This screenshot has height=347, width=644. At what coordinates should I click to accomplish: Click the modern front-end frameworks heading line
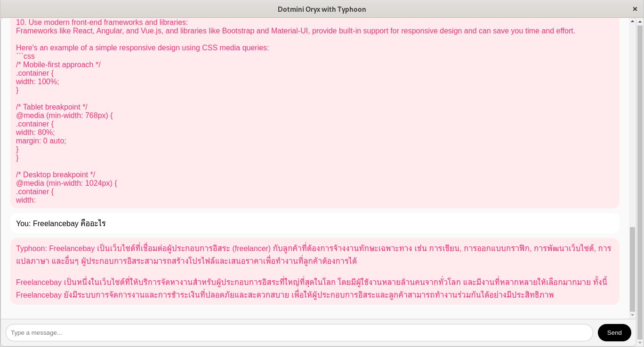102,22
